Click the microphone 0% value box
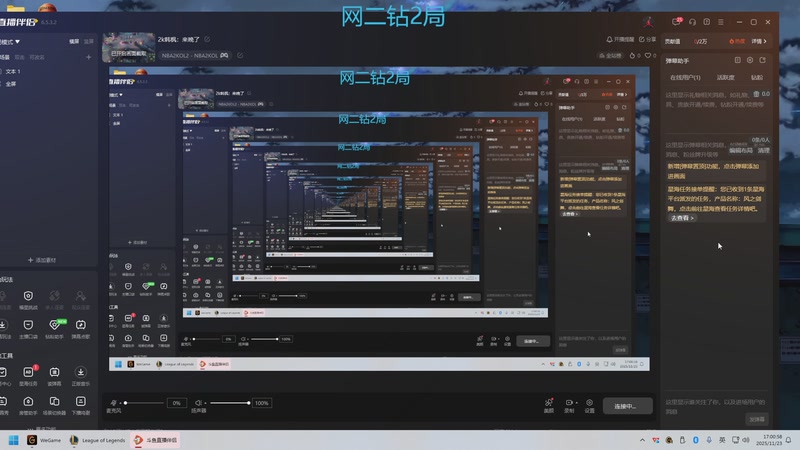The image size is (800, 450). click(x=177, y=403)
